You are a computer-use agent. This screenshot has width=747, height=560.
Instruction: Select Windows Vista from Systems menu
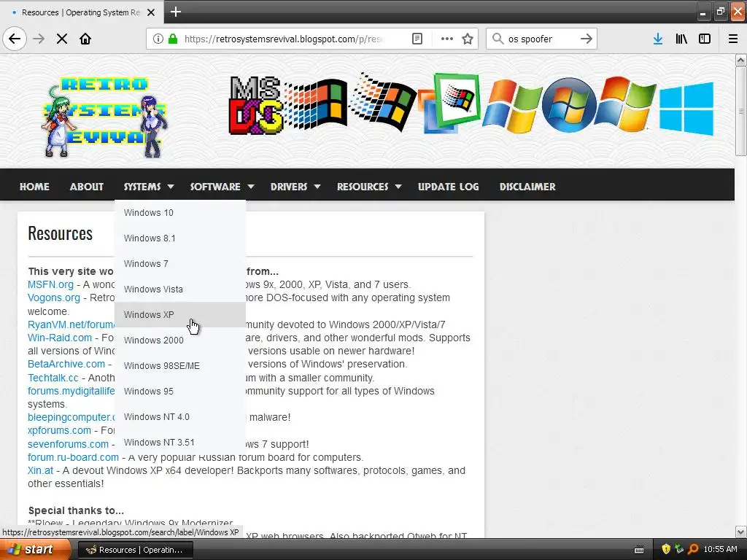point(180,289)
